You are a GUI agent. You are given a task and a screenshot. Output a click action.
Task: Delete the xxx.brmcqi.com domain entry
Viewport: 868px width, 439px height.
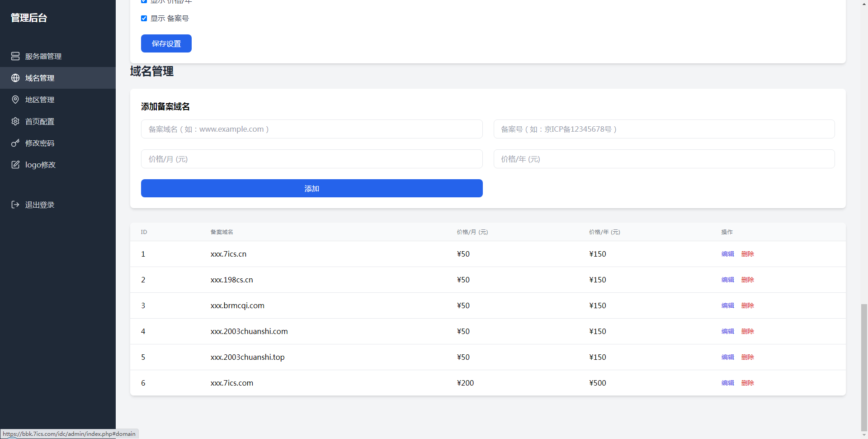[x=747, y=305]
